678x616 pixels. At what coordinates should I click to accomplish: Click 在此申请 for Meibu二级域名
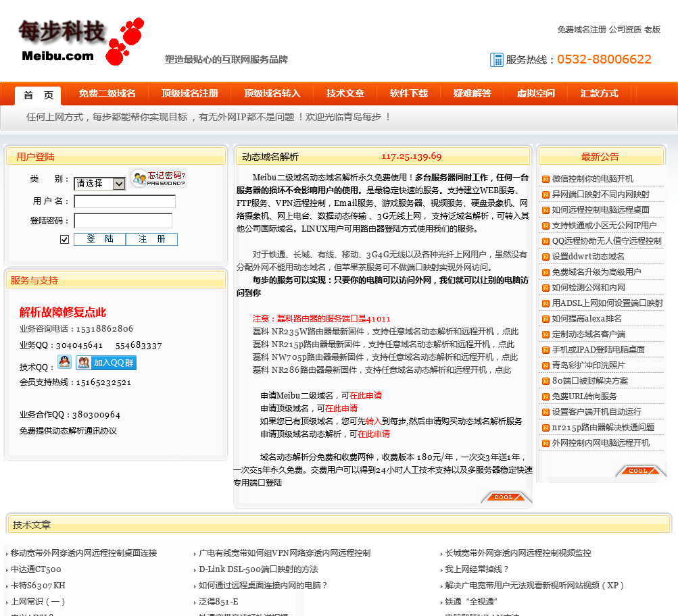pos(366,396)
